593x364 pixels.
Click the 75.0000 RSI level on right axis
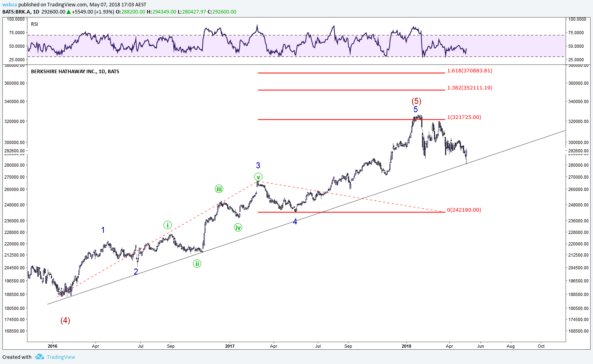tap(576, 33)
